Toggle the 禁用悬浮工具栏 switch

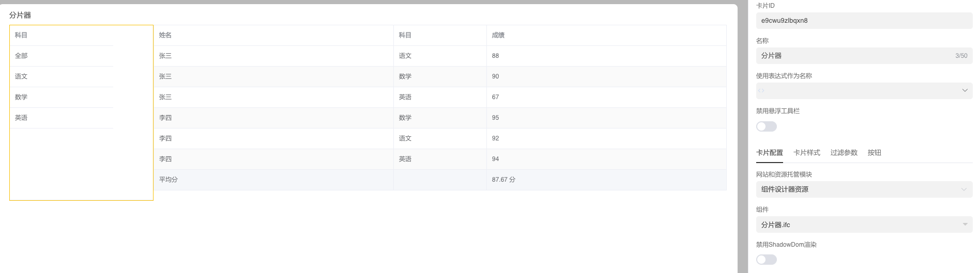tap(766, 126)
